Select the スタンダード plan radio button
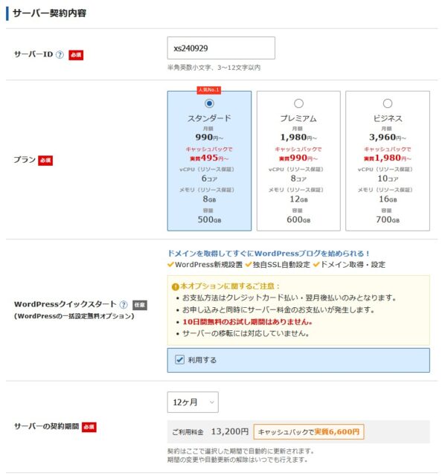Viewport: 448px width, 476px height. pos(209,103)
